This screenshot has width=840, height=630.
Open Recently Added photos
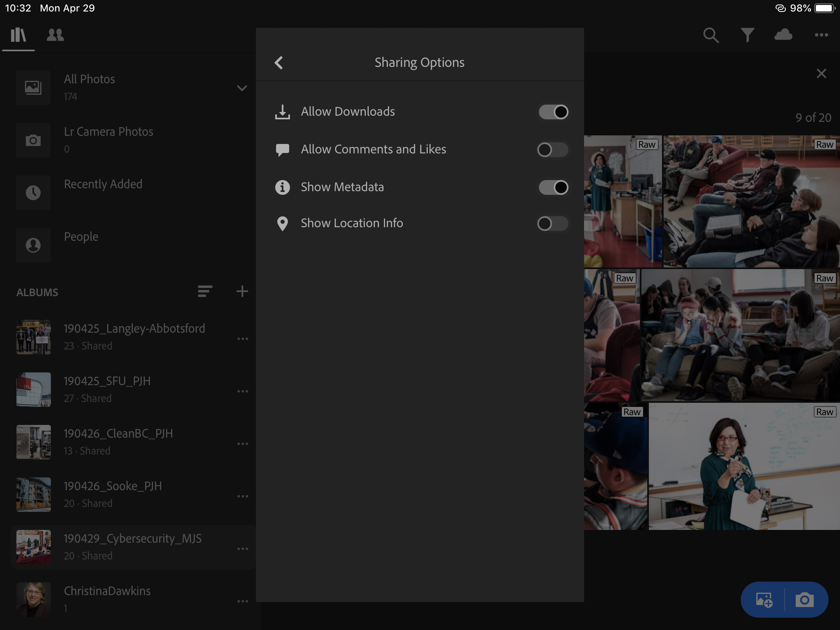point(103,184)
